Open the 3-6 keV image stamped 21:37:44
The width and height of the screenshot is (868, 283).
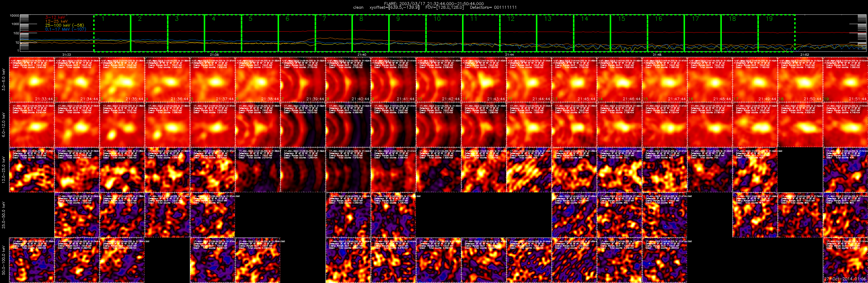coord(212,79)
